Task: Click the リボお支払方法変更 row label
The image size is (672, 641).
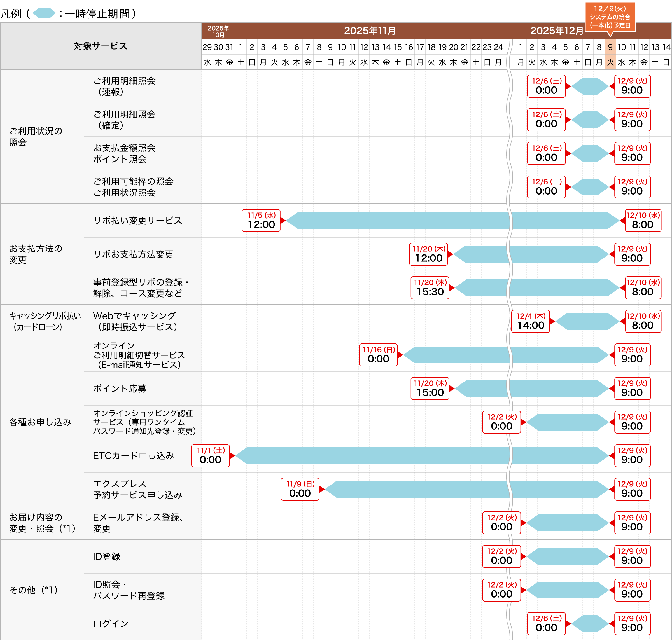Action: click(133, 254)
